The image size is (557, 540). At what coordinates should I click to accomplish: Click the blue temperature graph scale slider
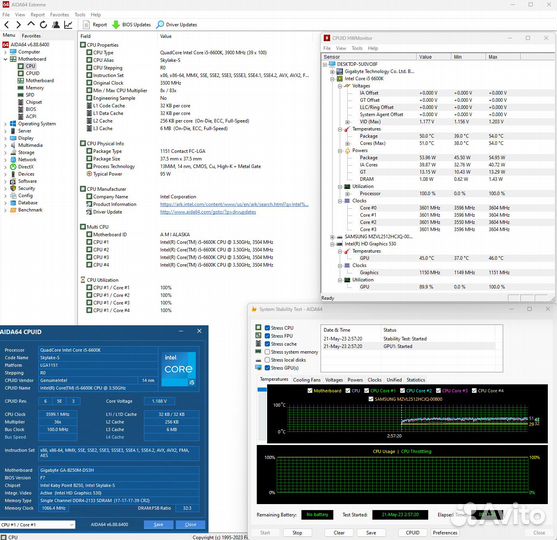[x=262, y=390]
